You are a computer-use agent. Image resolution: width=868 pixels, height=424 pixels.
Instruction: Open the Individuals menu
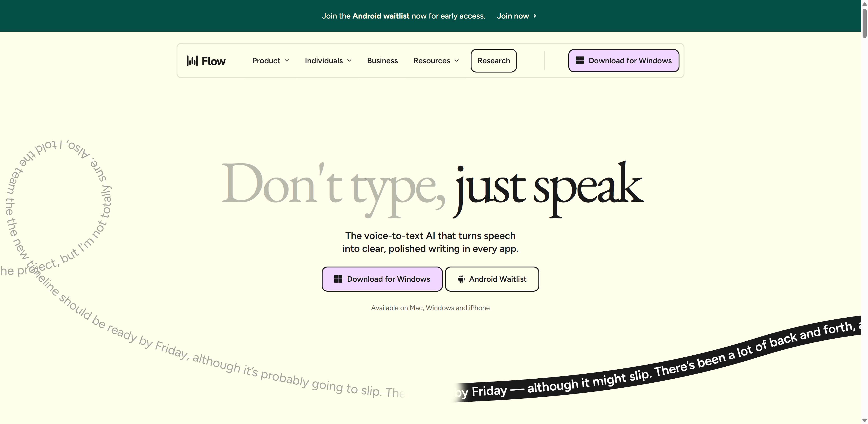[323, 61]
